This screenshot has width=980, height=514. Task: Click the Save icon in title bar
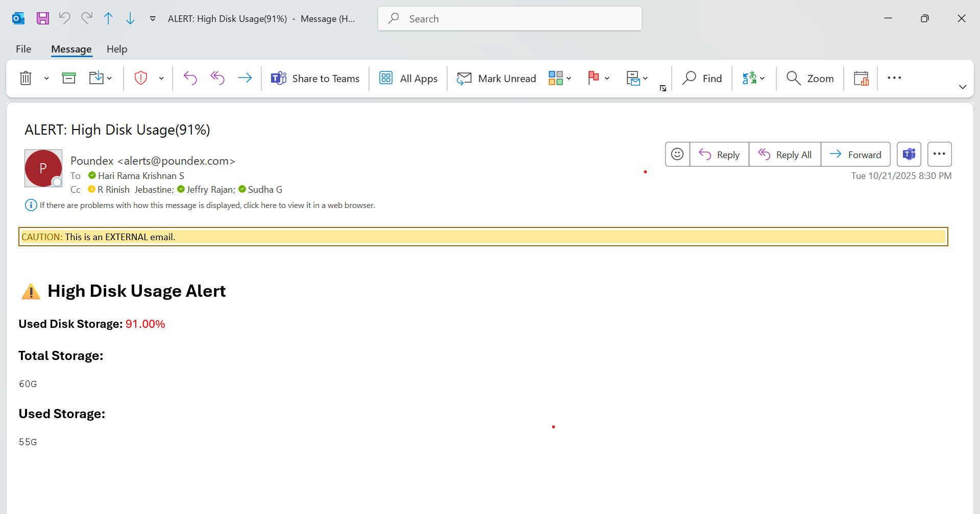click(x=43, y=19)
